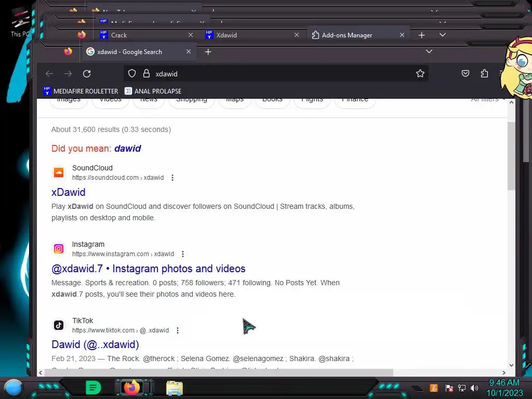
Task: Click the SoundCloud favicon
Action: [x=59, y=172]
